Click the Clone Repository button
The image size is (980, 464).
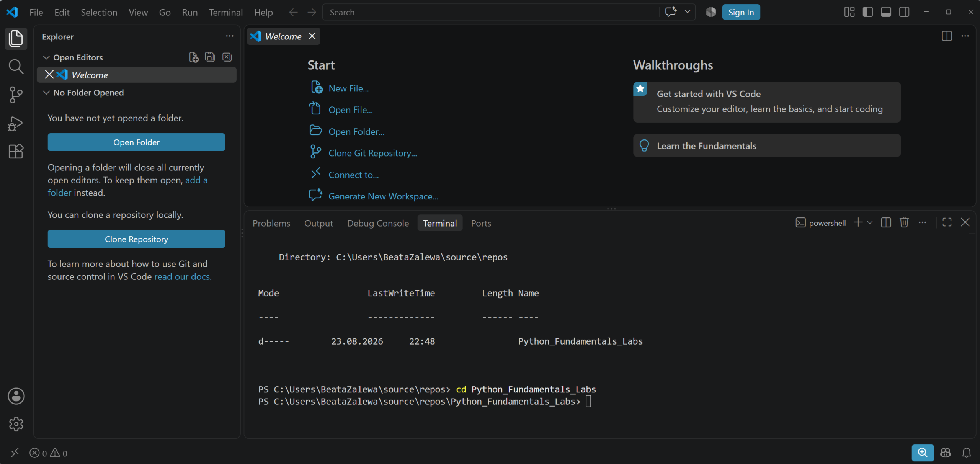tap(136, 239)
